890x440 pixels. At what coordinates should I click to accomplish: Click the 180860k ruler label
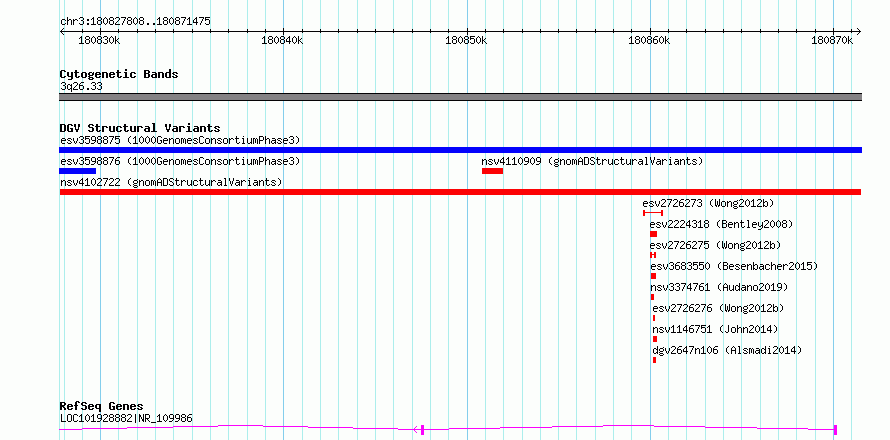coord(650,40)
